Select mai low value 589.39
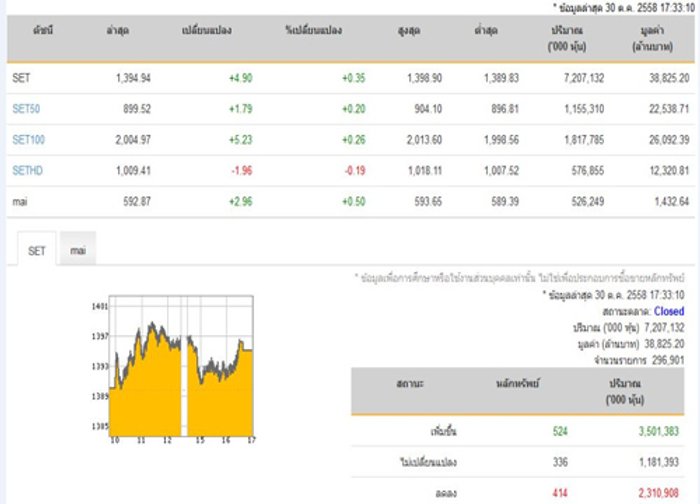 [x=505, y=201]
